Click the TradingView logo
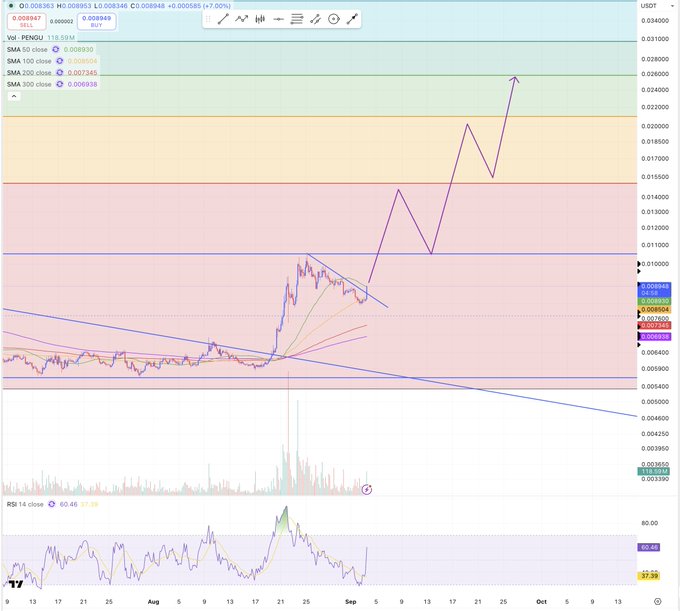This screenshot has height=611, width=680. tap(16, 584)
